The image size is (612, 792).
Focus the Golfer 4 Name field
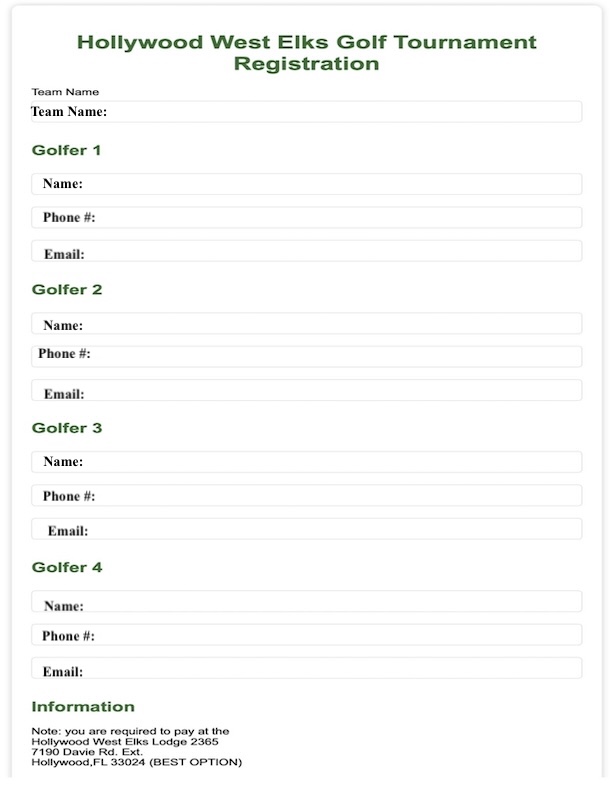tap(307, 602)
